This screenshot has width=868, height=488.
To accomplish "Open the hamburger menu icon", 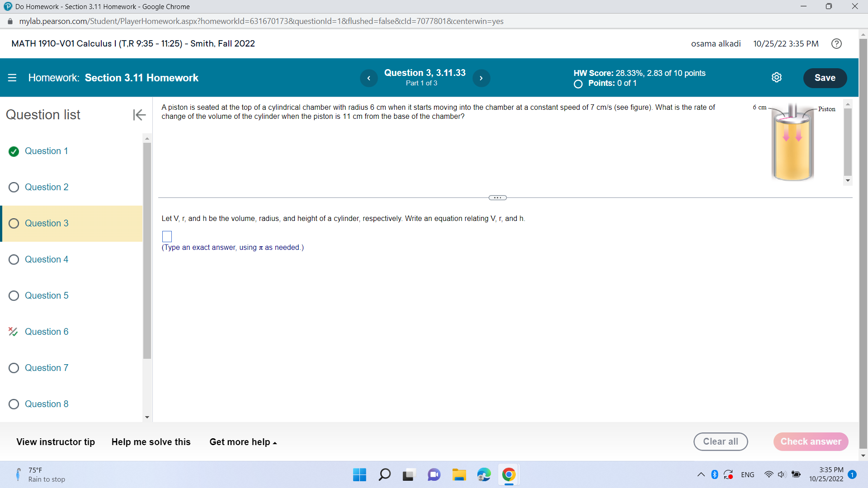I will pos(12,77).
